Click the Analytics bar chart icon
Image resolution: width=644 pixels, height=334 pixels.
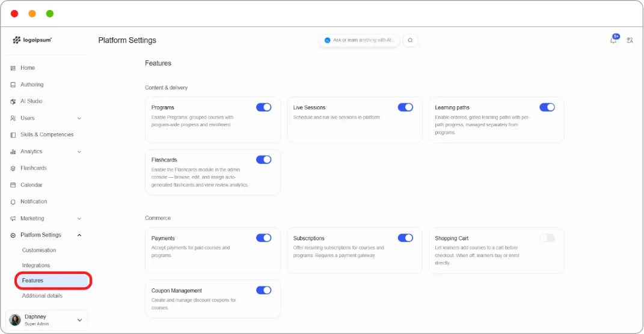[x=13, y=152]
